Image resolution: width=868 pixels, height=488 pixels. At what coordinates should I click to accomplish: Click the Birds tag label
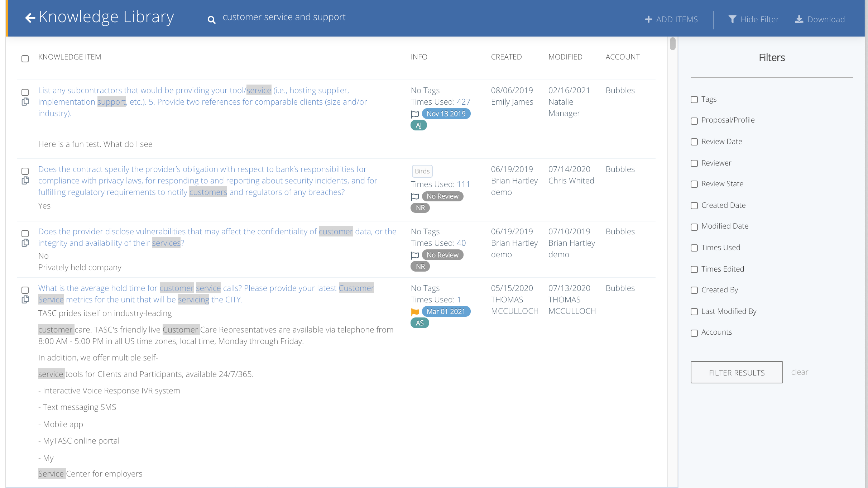(x=422, y=171)
